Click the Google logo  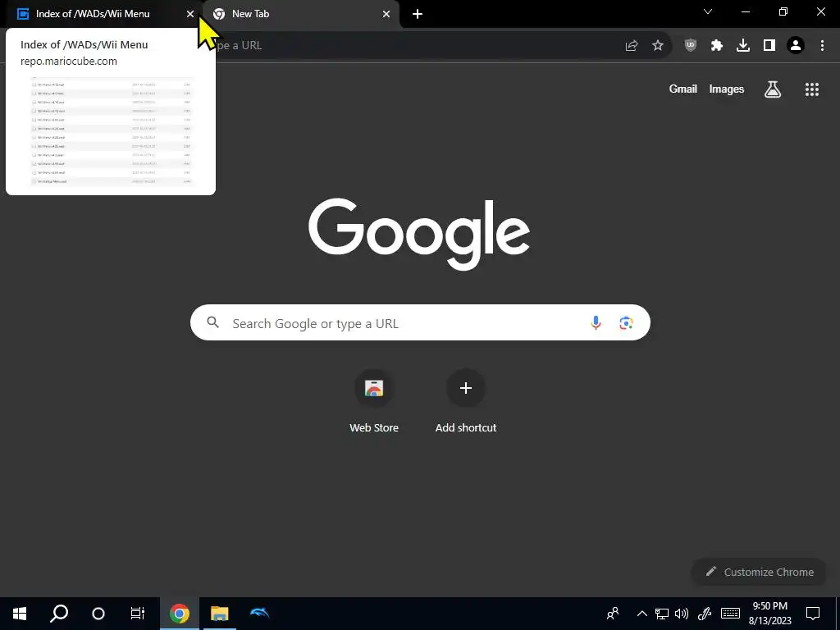(419, 234)
